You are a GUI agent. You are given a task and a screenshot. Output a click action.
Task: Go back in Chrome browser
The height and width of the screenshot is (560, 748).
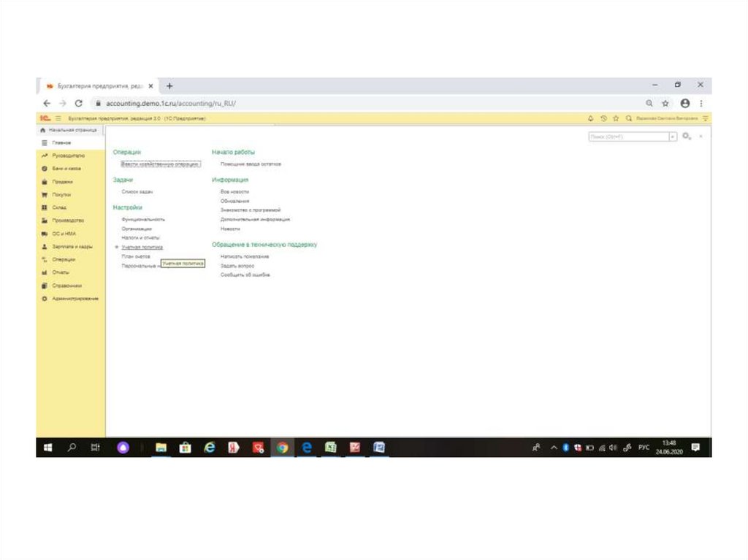47,103
